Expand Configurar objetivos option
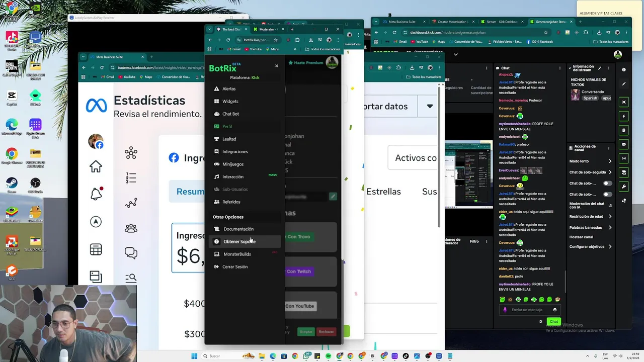Viewport: 644px width, 362px height. coord(591,247)
